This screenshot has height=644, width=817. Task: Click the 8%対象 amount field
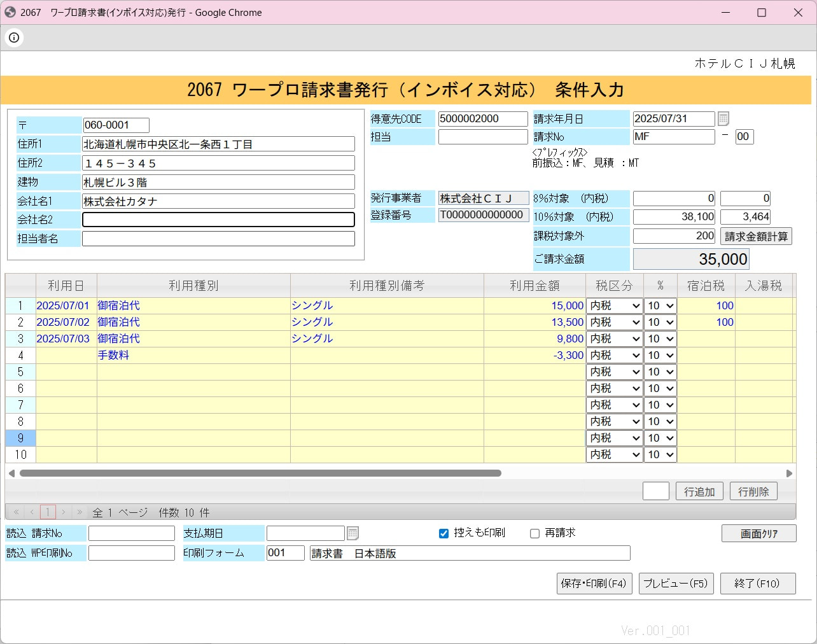click(674, 199)
